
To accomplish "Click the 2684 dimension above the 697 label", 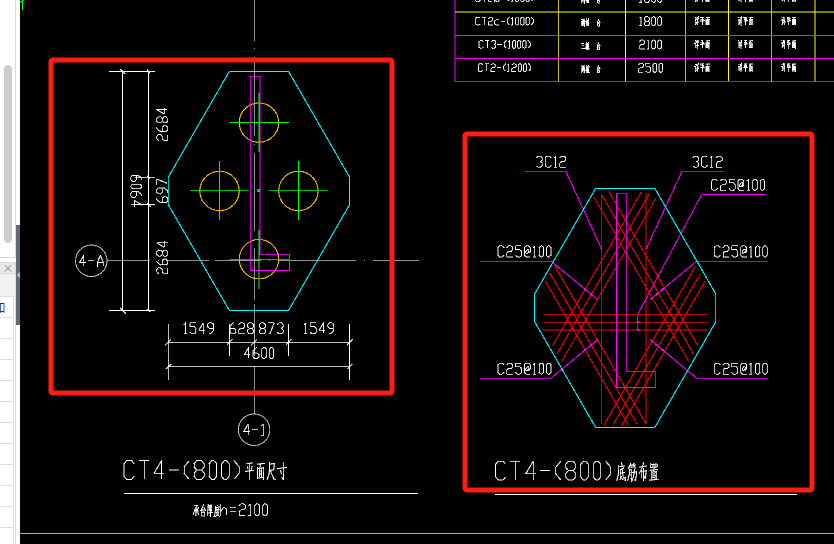I will [162, 124].
